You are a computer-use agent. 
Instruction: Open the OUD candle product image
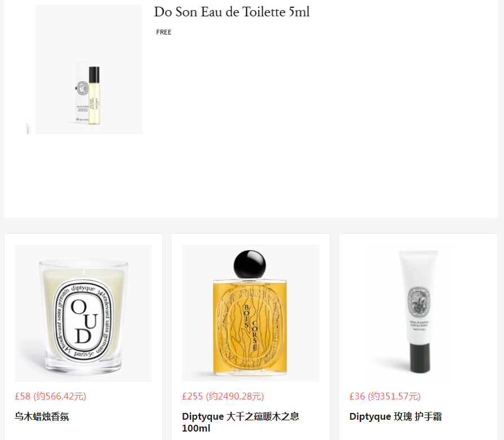coord(83,313)
